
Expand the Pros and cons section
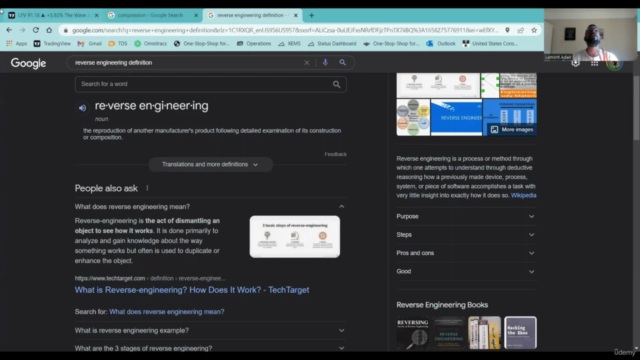tap(466, 253)
